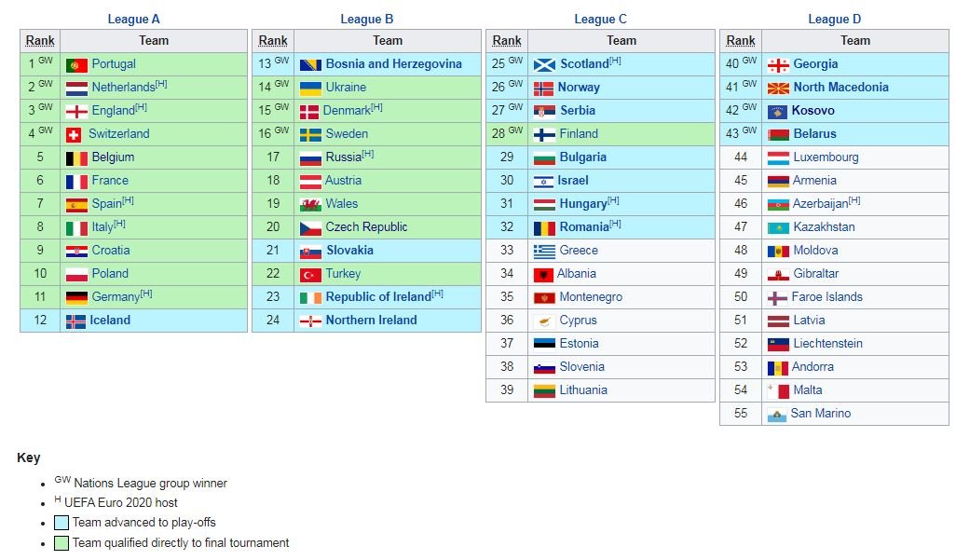This screenshot has width=956, height=560.
Task: Click the Gibraltar flag icon
Action: [777, 273]
